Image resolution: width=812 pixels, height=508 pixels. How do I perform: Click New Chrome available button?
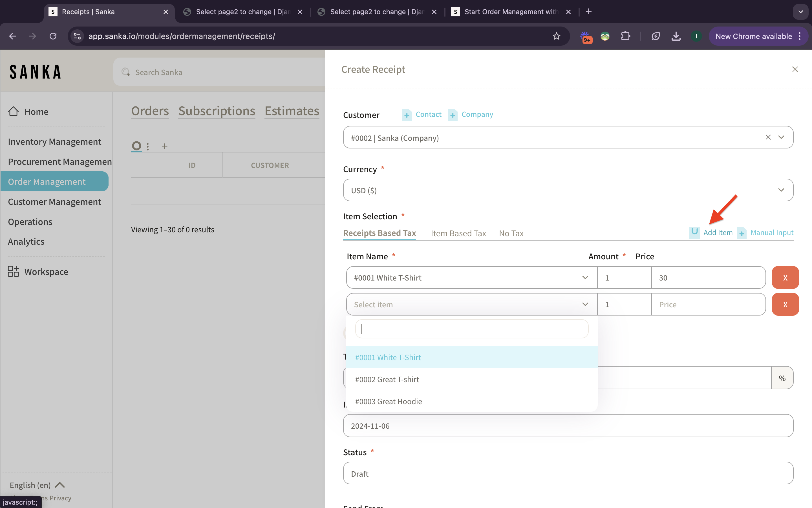click(x=758, y=36)
